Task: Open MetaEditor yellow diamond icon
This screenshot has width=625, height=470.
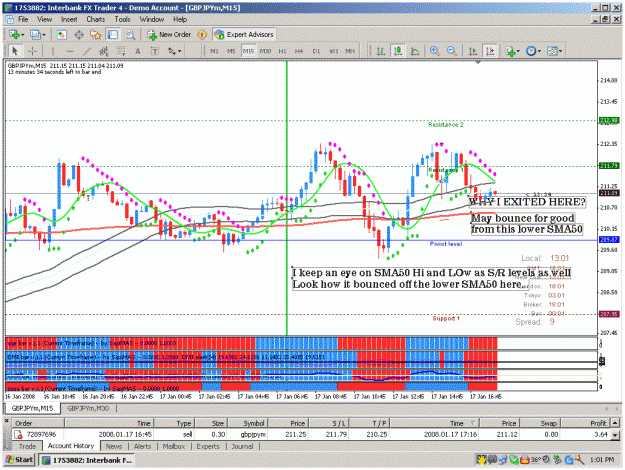Action: [x=202, y=35]
